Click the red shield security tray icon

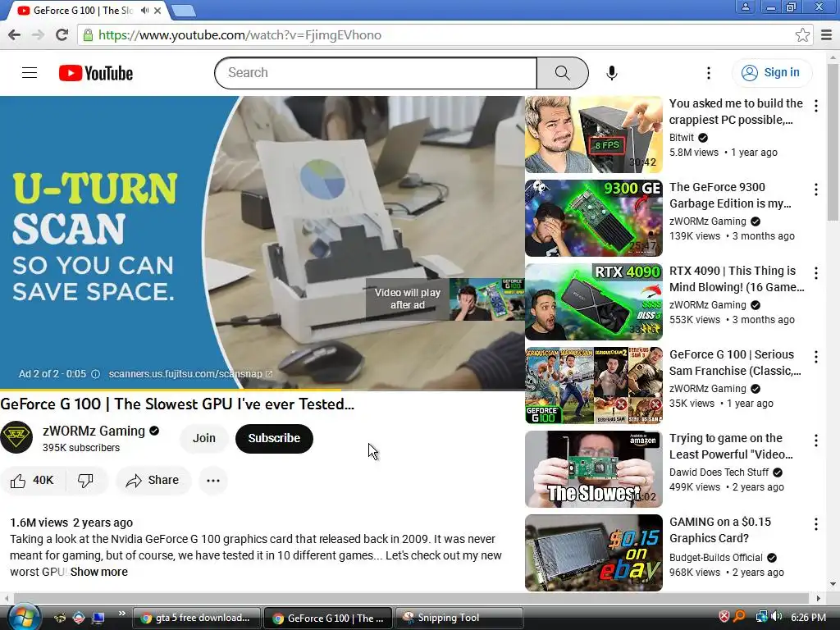pyautogui.click(x=724, y=617)
